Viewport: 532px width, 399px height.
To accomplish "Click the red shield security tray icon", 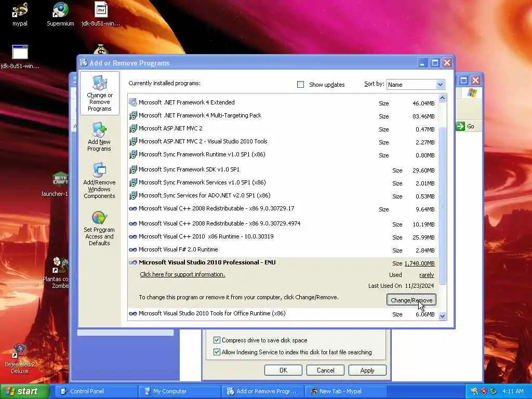I will 484,391.
